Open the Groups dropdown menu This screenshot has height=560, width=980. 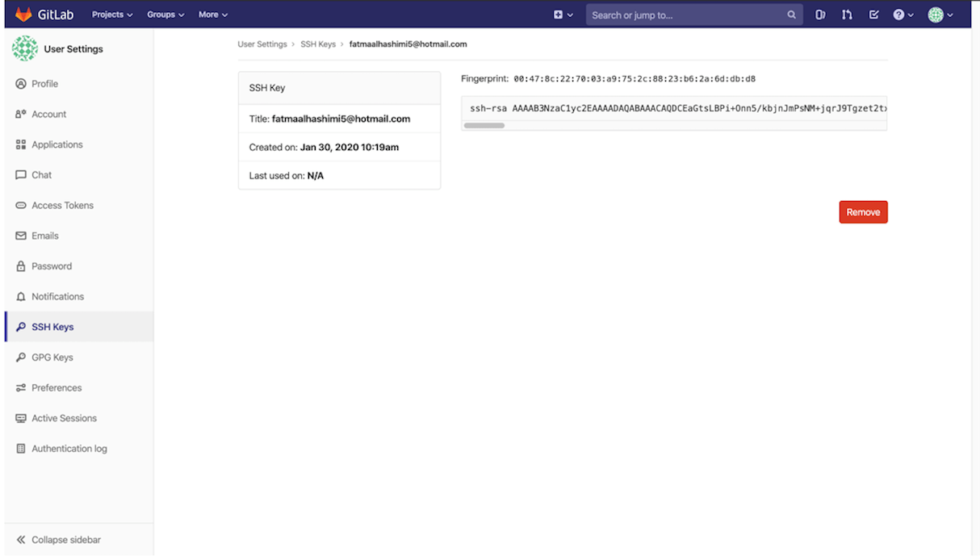tap(165, 15)
